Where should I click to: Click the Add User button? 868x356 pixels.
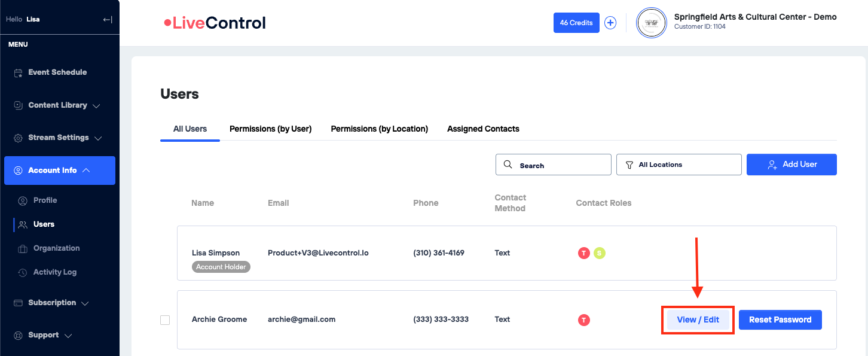pyautogui.click(x=791, y=165)
